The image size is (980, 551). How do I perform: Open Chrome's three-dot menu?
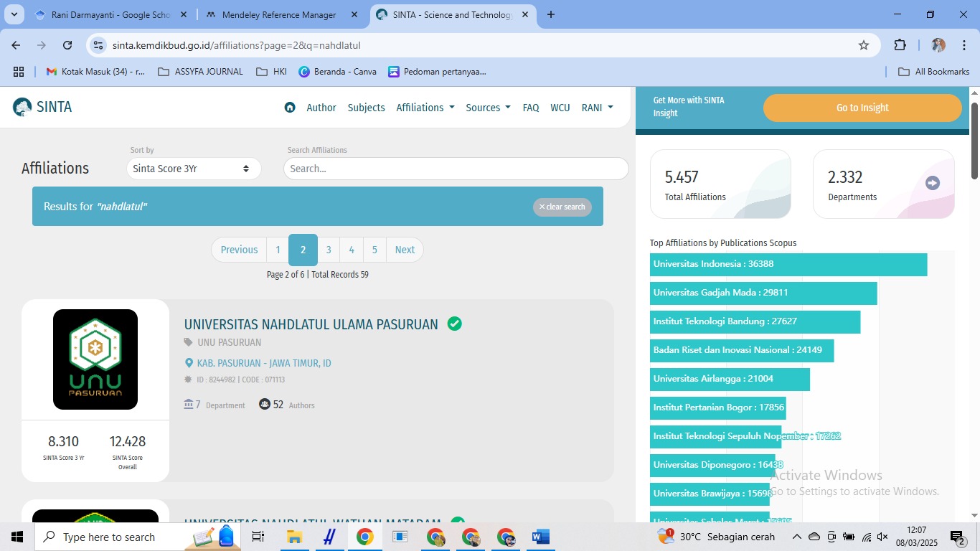click(x=964, y=45)
